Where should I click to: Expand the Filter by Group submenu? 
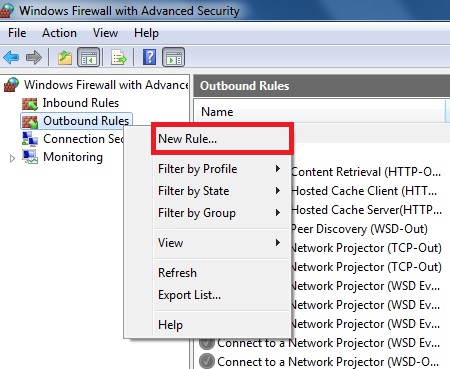point(222,213)
